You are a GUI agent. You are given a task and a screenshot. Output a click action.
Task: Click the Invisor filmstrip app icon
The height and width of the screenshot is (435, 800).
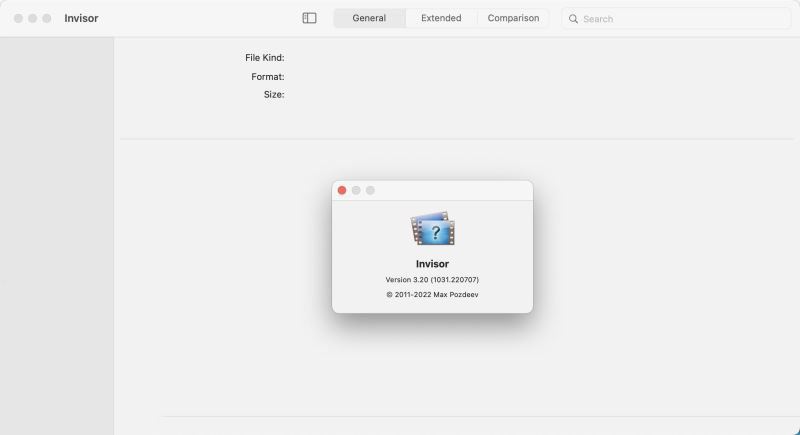pos(433,228)
